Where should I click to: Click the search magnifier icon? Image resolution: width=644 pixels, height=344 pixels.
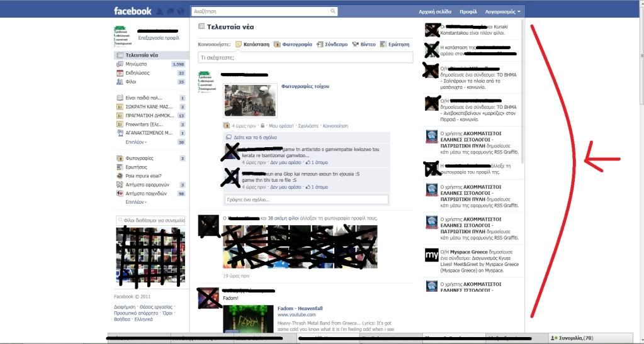(333, 11)
